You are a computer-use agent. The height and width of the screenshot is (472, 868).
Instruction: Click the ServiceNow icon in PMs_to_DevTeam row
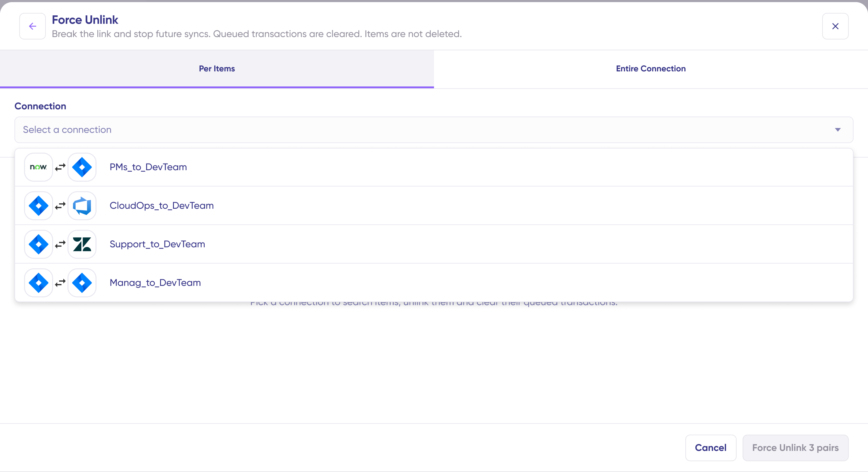pos(38,167)
